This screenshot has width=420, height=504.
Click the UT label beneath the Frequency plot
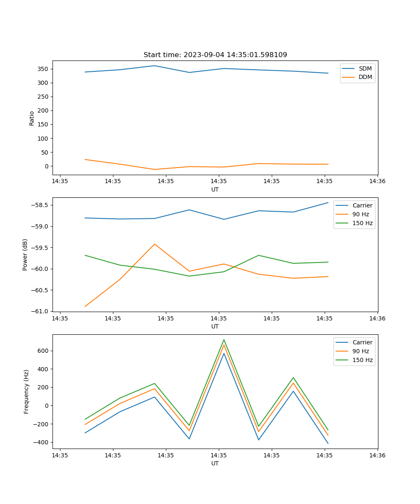pos(215,463)
